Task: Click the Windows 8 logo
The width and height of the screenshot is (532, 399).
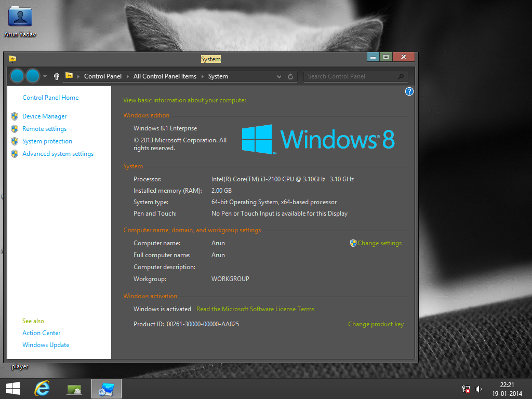Action: click(318, 139)
